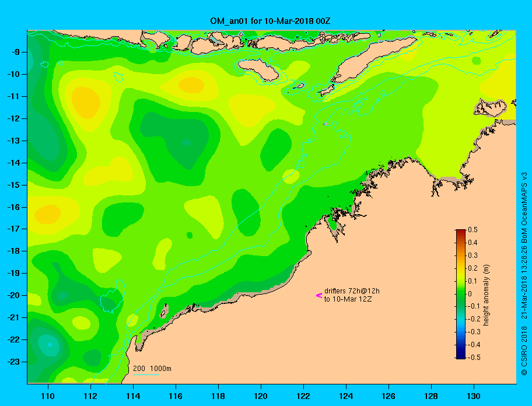Click longitude axis label 114

133,396
